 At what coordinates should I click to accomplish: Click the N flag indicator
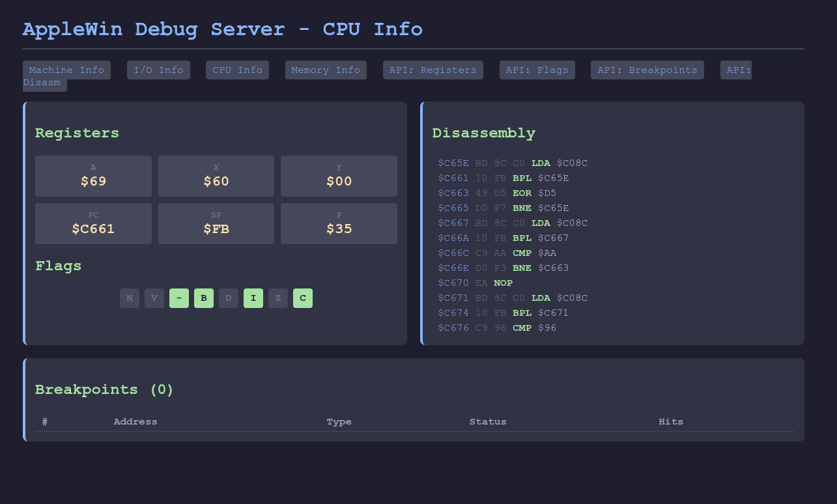(x=130, y=298)
